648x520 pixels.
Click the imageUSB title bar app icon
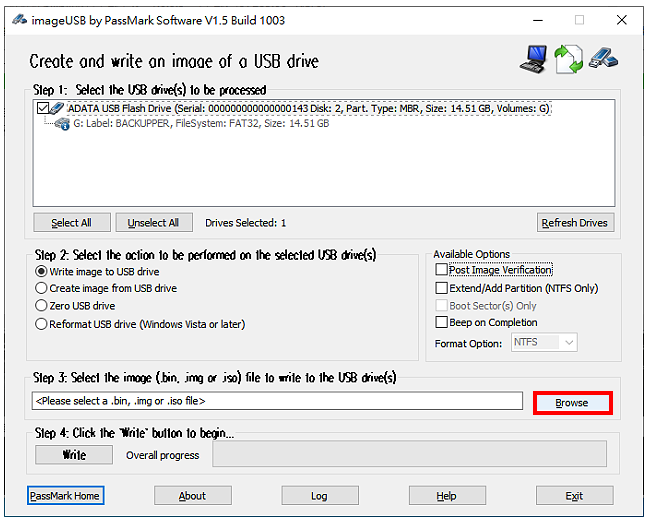19,19
